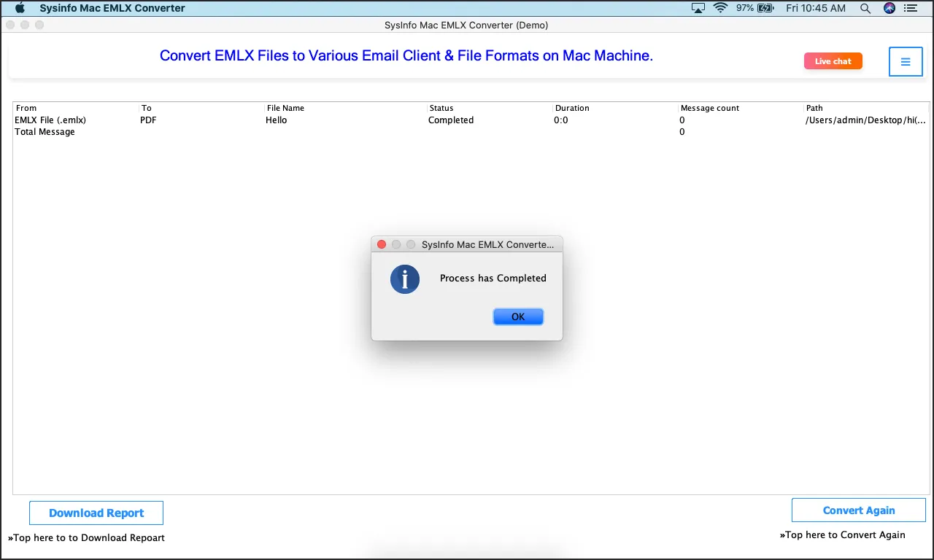
Task: Click the Top here to Convert Again hint
Action: [843, 535]
